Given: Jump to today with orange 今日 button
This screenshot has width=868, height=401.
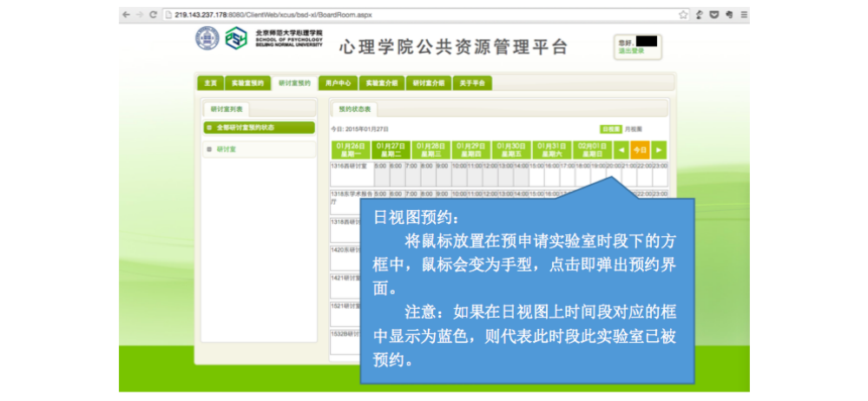Looking at the screenshot, I should click(x=640, y=150).
